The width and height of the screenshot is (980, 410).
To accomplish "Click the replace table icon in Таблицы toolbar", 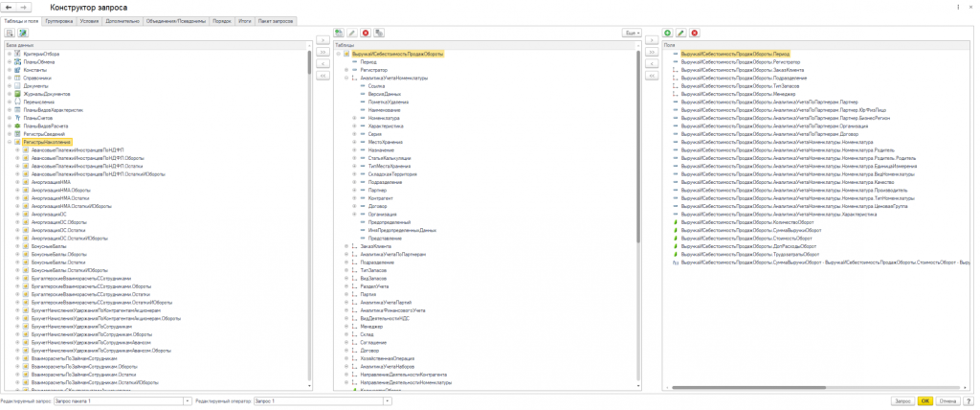I will 379,33.
